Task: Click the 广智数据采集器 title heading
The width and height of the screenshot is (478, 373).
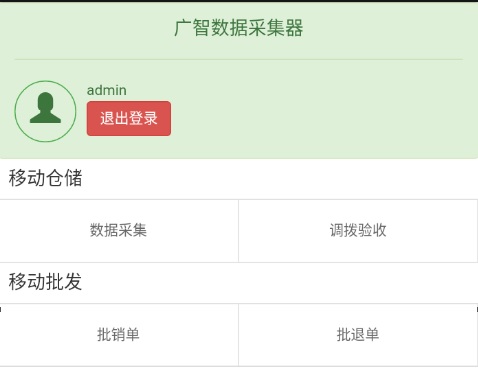Action: 239,28
